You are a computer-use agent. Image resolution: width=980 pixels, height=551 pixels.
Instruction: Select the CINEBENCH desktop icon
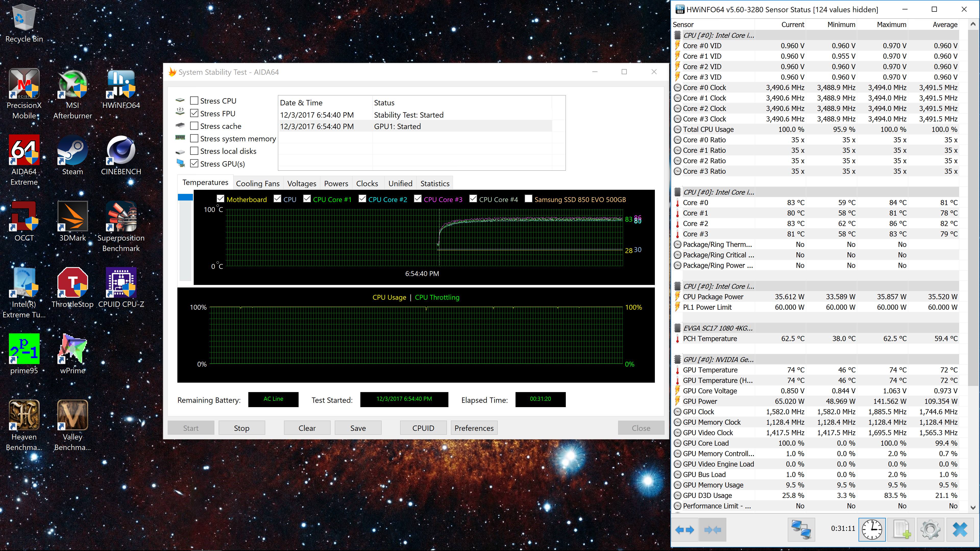pos(121,155)
